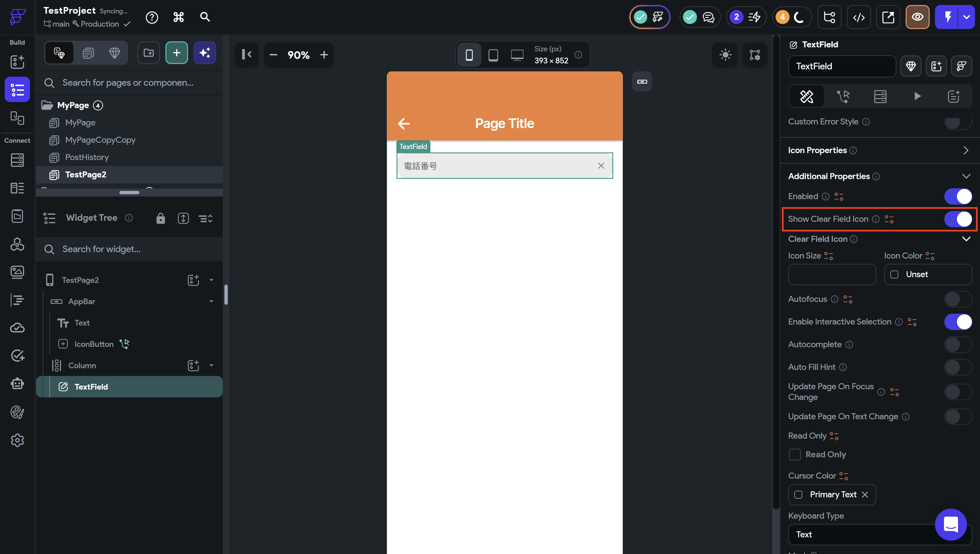The height and width of the screenshot is (554, 980).
Task: Select tablet device preview icon
Action: (493, 55)
